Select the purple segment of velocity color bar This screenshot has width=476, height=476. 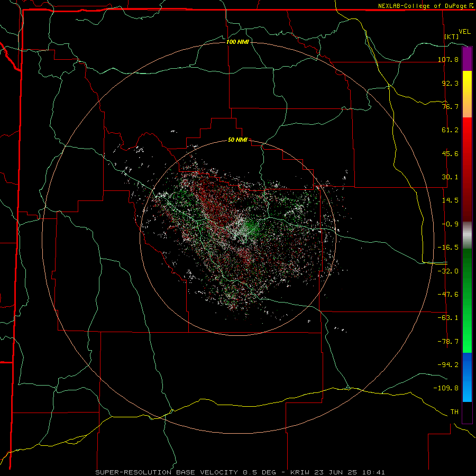(467, 59)
